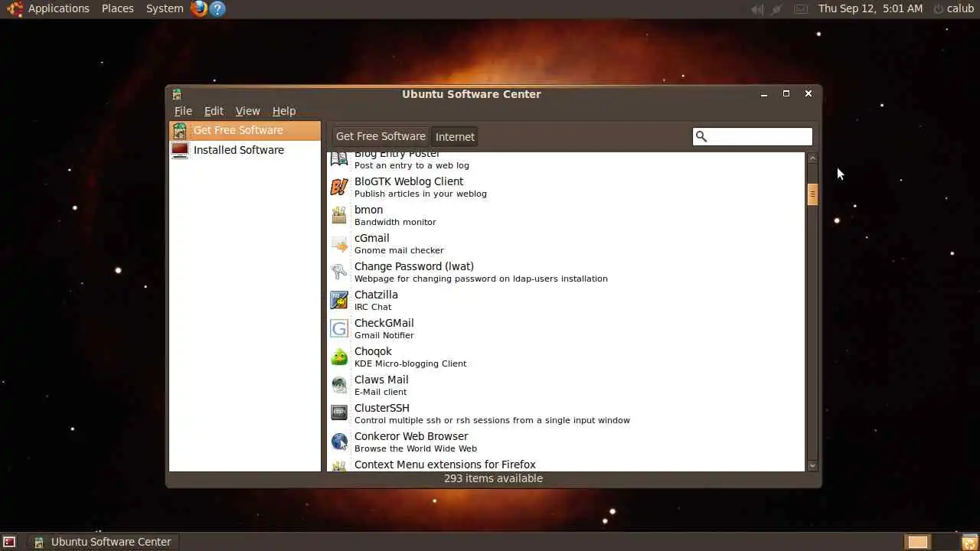Click the orange scrollbar thumb
Viewport: 980px width, 551px height.
812,194
